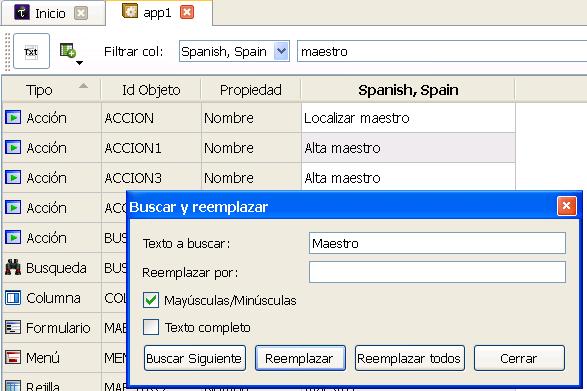The image size is (587, 391).
Task: Click the app1 tab icon
Action: pyautogui.click(x=130, y=11)
